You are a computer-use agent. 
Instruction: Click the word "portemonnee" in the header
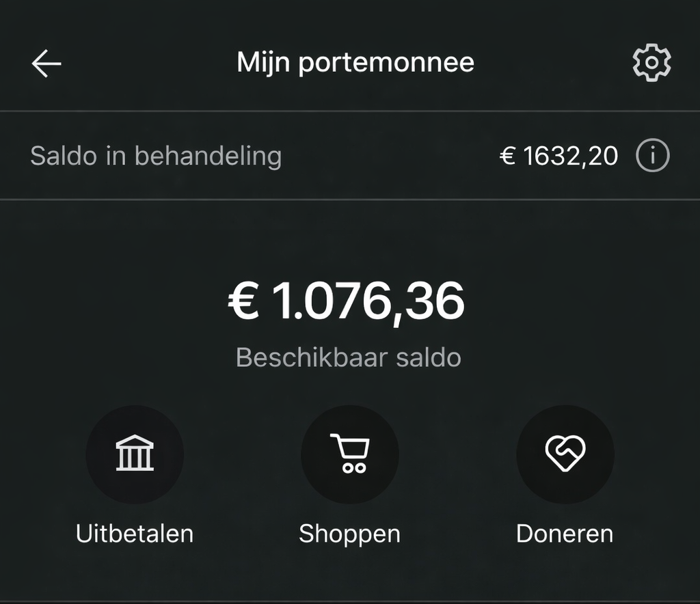click(387, 63)
